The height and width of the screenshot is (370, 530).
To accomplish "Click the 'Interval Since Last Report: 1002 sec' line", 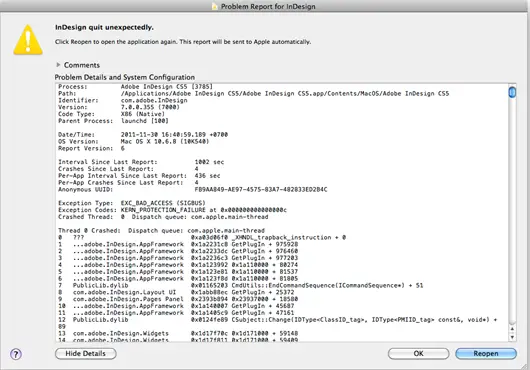I will (141, 162).
